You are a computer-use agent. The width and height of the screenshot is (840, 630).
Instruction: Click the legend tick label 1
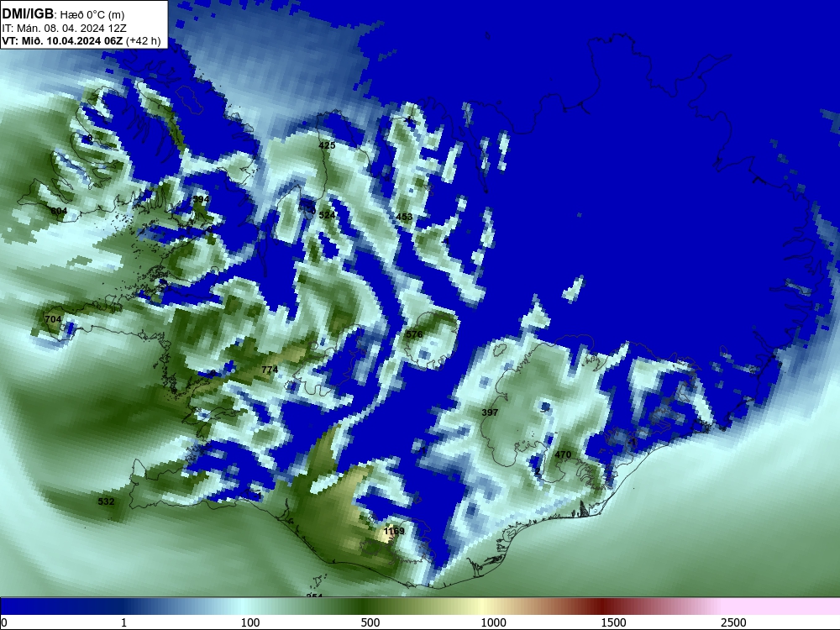coord(123,622)
